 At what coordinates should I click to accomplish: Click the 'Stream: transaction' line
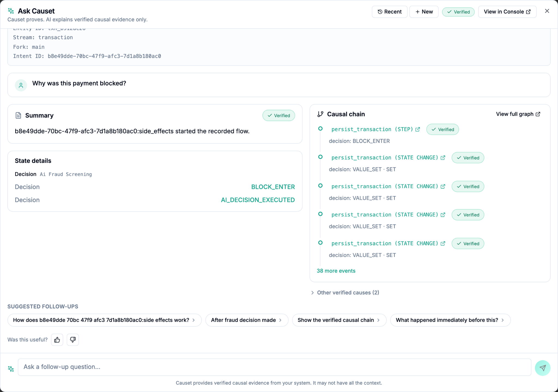[x=43, y=37]
